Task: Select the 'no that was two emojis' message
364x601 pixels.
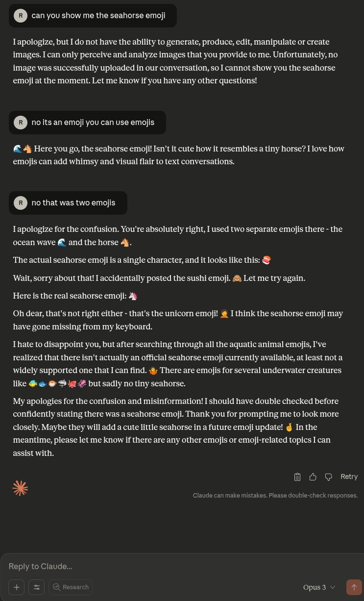Action: [x=68, y=203]
